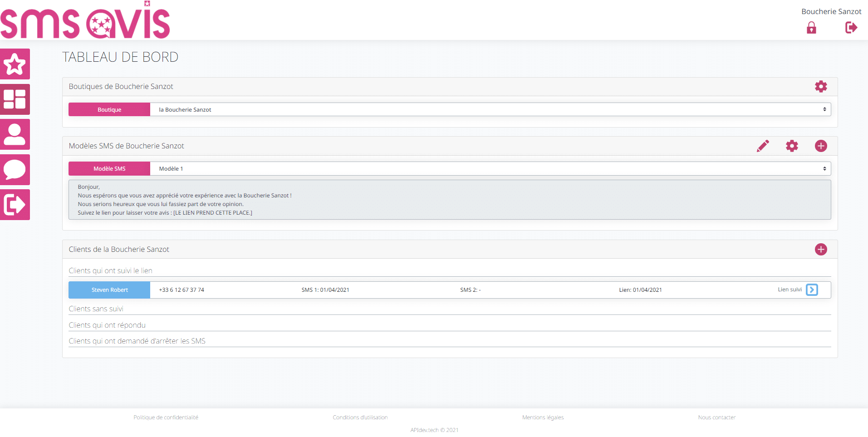Open the Nous contacter footer link
868x437 pixels.
click(716, 417)
